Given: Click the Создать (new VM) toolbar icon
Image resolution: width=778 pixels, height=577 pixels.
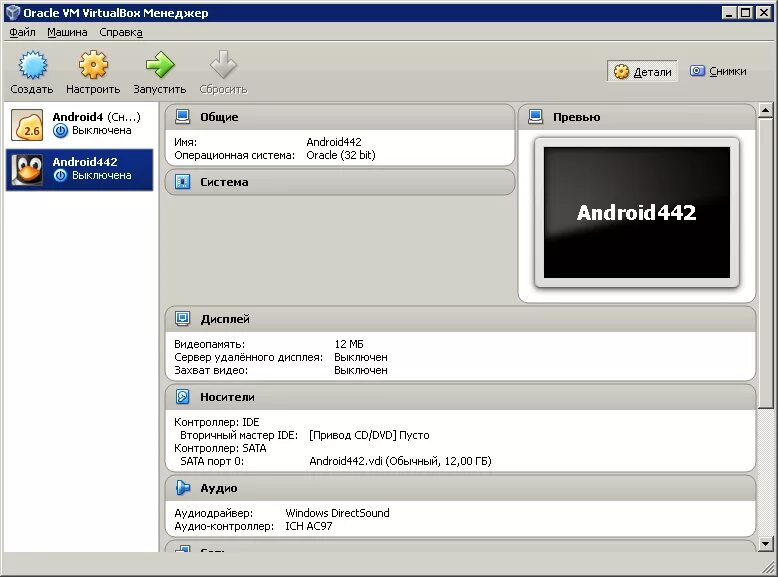Looking at the screenshot, I should [x=33, y=64].
